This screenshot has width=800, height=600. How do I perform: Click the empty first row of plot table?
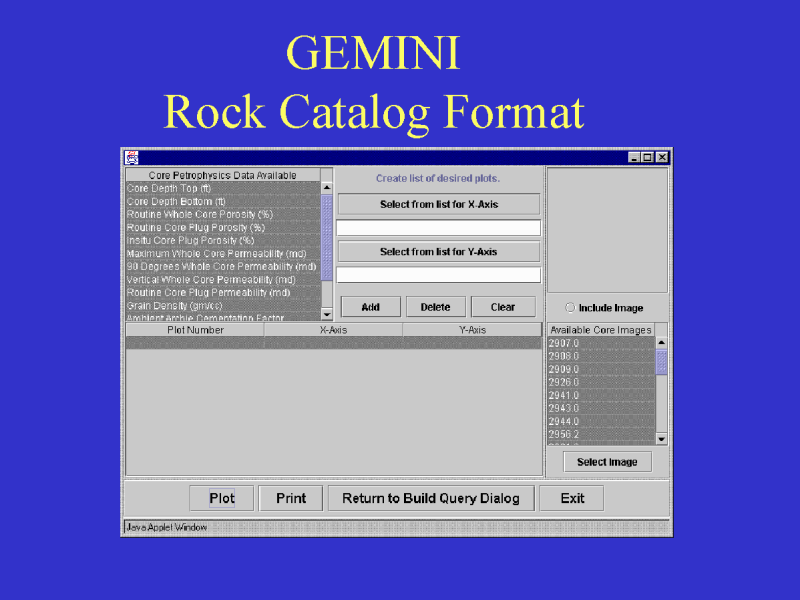pos(334,343)
